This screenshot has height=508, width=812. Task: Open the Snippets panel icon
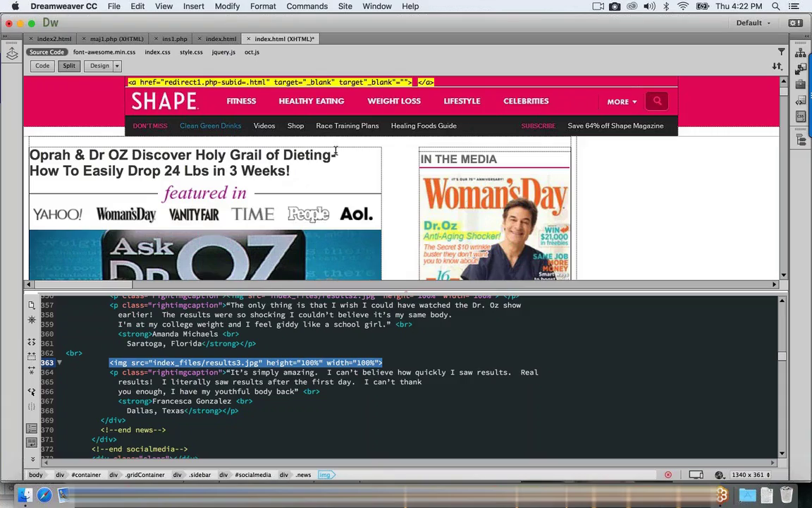(801, 100)
